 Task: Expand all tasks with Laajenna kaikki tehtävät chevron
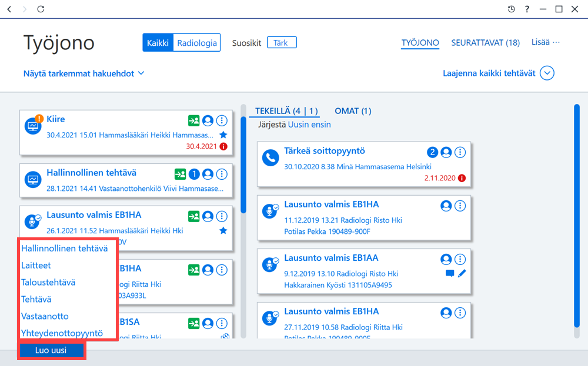coord(547,73)
